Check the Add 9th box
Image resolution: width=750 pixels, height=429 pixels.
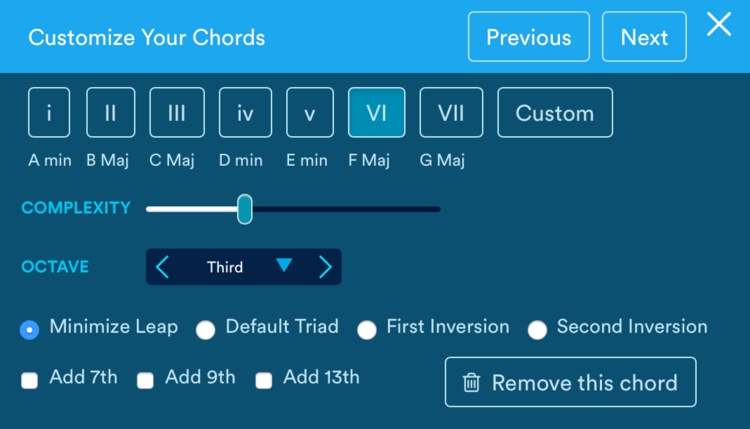[x=145, y=380]
